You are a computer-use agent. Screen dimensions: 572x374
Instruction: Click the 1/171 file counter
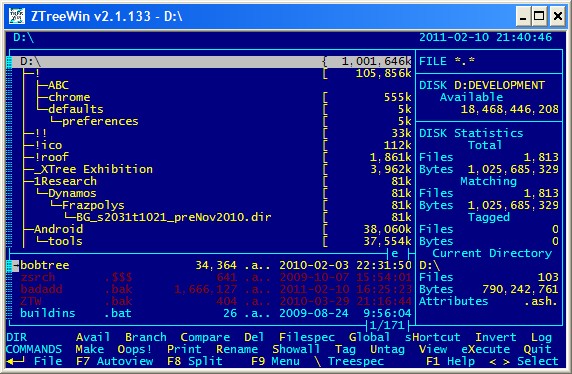click(387, 325)
